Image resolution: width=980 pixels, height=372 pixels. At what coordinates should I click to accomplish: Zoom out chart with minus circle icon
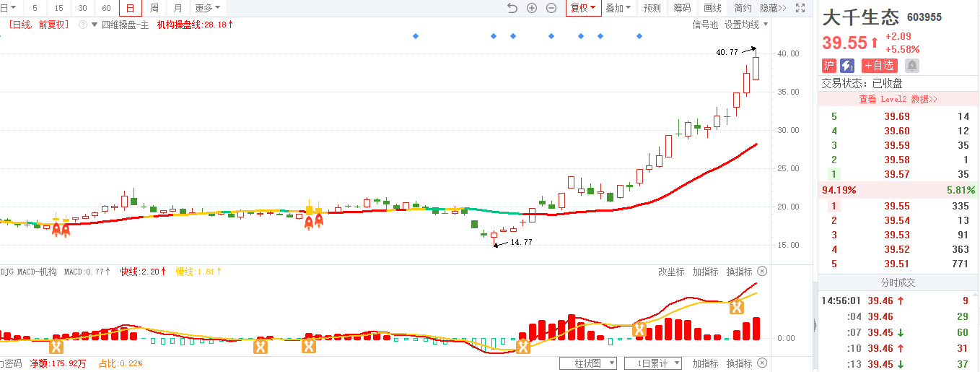551,8
